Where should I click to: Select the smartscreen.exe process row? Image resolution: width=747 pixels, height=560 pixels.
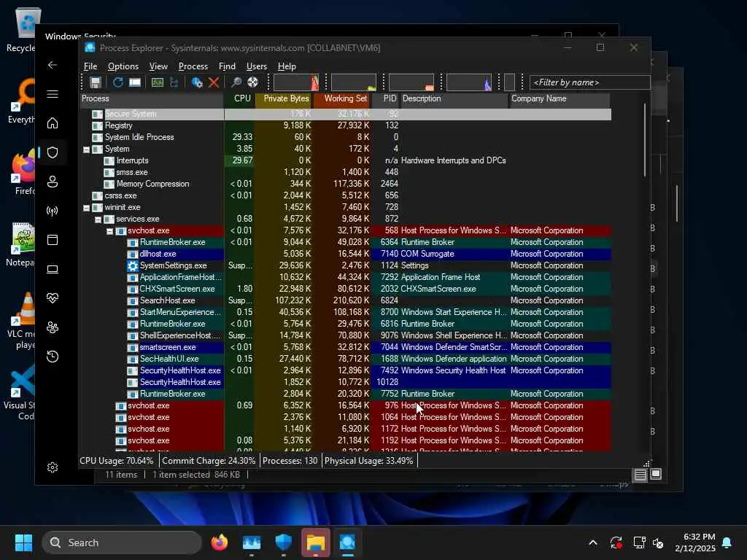[x=345, y=347]
